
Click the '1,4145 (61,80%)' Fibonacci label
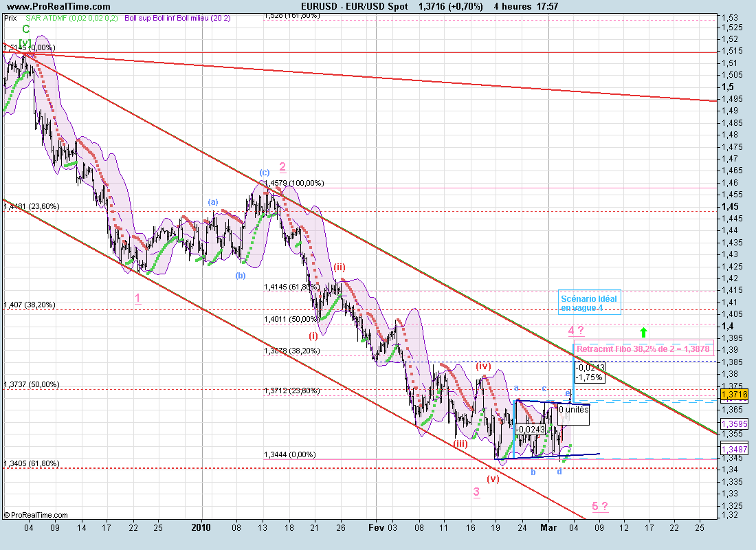pyautogui.click(x=291, y=287)
